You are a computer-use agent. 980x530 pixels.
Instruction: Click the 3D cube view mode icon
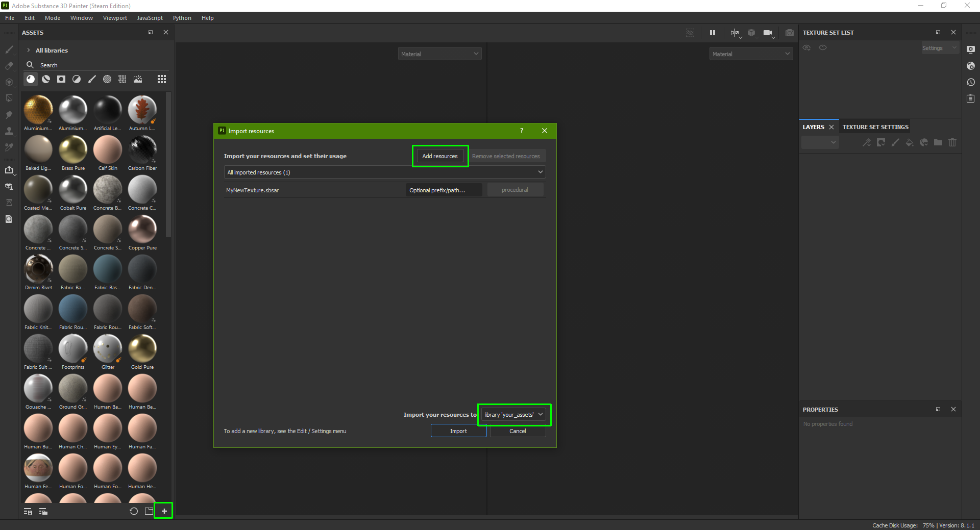click(751, 33)
